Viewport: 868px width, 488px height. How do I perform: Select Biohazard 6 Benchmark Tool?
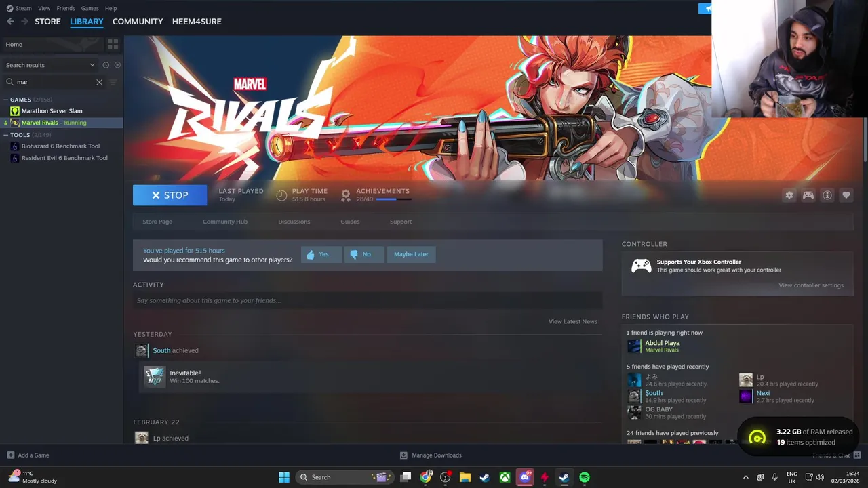click(x=61, y=146)
